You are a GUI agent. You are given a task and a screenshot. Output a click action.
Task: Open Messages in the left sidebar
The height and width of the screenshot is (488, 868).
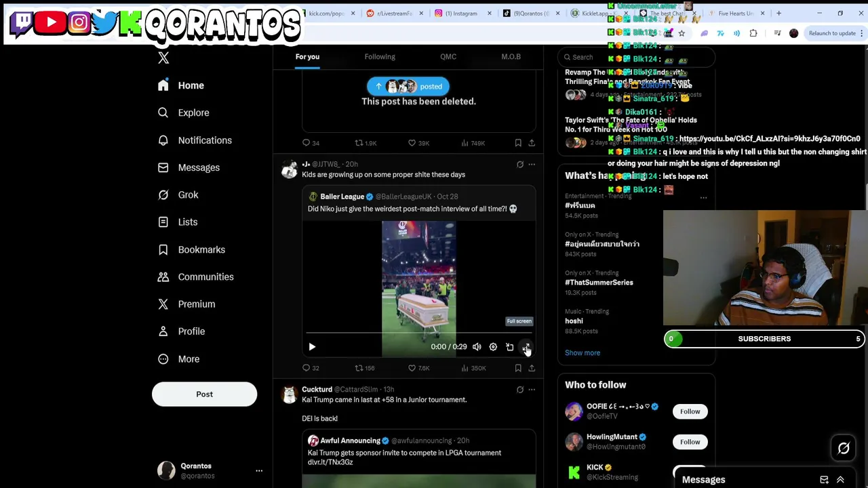click(x=189, y=167)
